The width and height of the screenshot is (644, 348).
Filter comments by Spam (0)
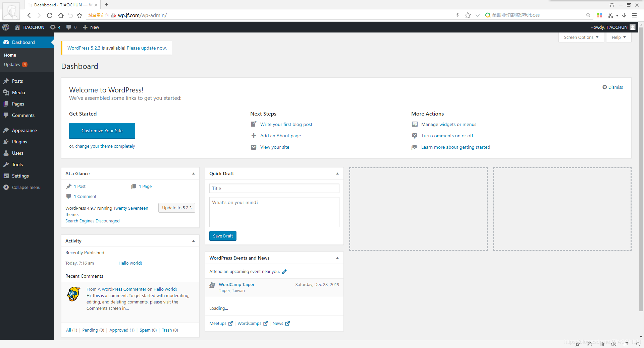(x=148, y=330)
